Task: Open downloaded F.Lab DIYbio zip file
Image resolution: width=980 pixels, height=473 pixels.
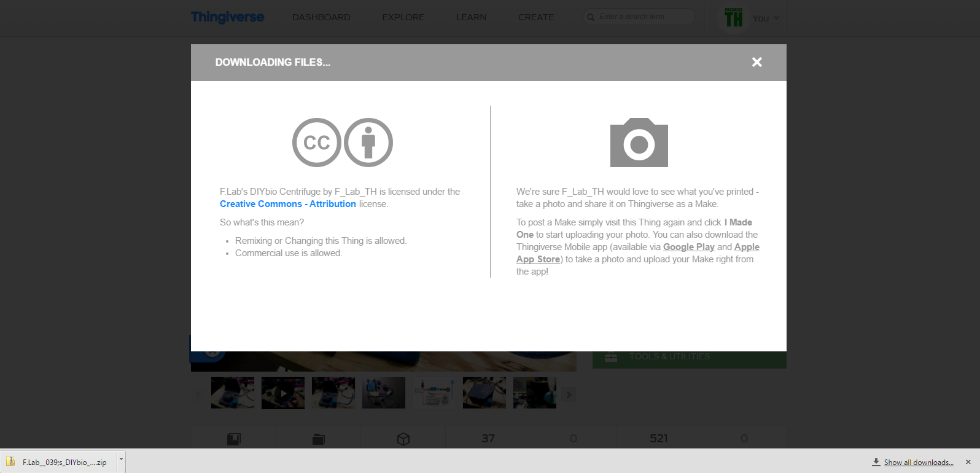Action: pyautogui.click(x=59, y=462)
